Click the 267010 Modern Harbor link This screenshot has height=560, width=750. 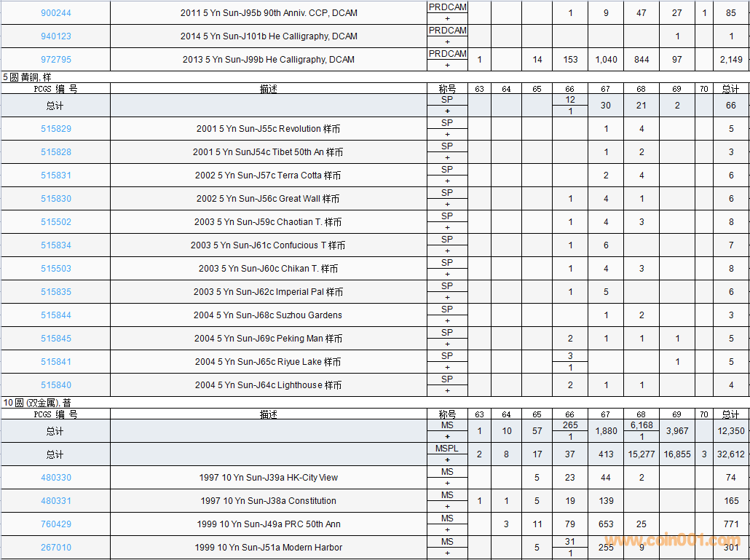click(x=56, y=548)
